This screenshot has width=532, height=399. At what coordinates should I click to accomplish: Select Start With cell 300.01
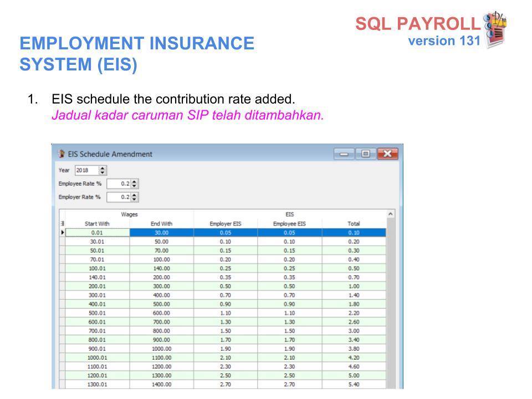coord(97,295)
